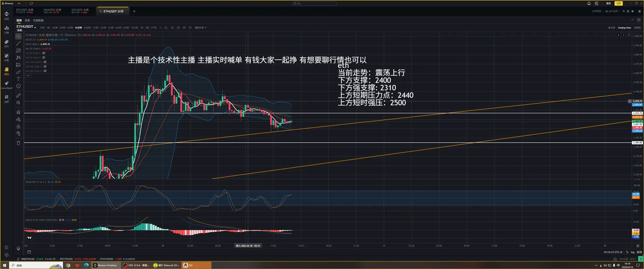Take a chart snapshot with the camera icon
Screen dimensions: 644x269
coord(178,28)
